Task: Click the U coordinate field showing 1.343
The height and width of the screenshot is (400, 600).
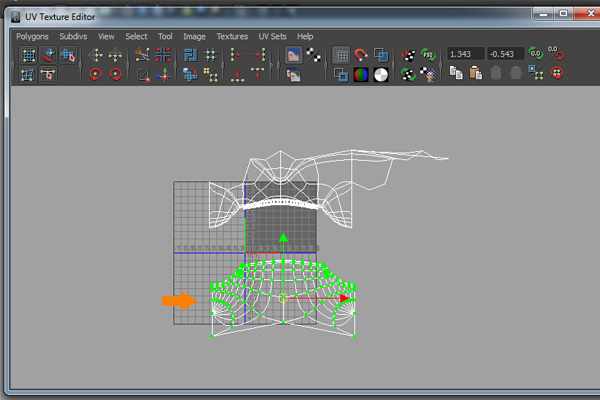Action: 464,54
